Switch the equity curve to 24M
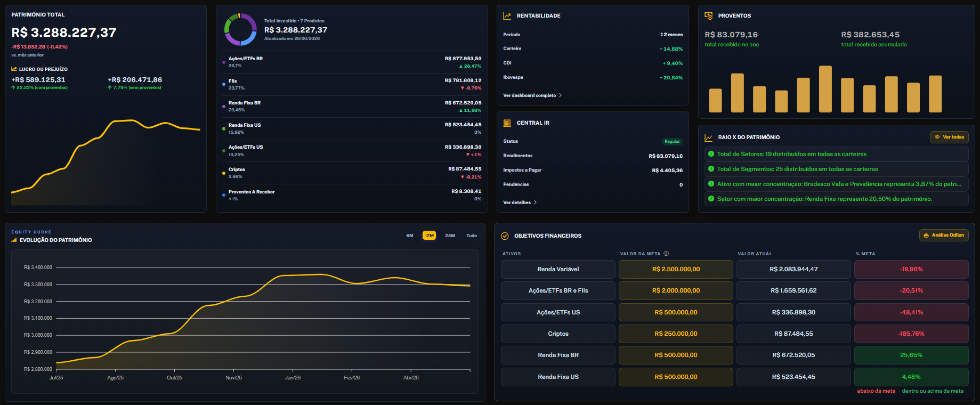Screen dimensions: 980x405 click(450, 236)
